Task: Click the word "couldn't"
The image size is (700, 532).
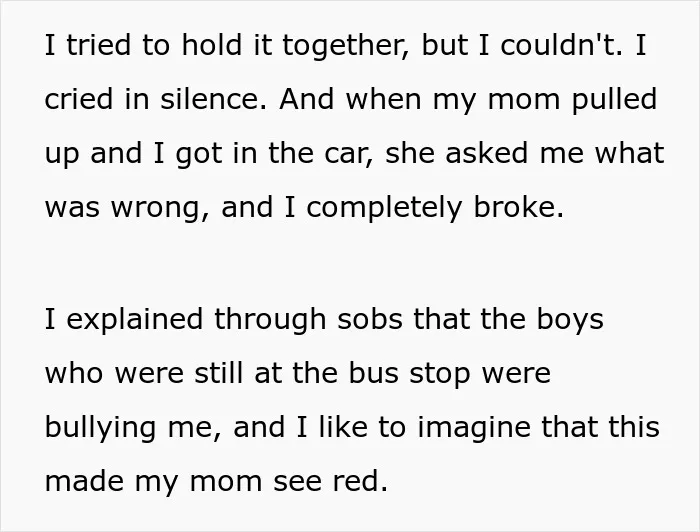Action: click(556, 45)
